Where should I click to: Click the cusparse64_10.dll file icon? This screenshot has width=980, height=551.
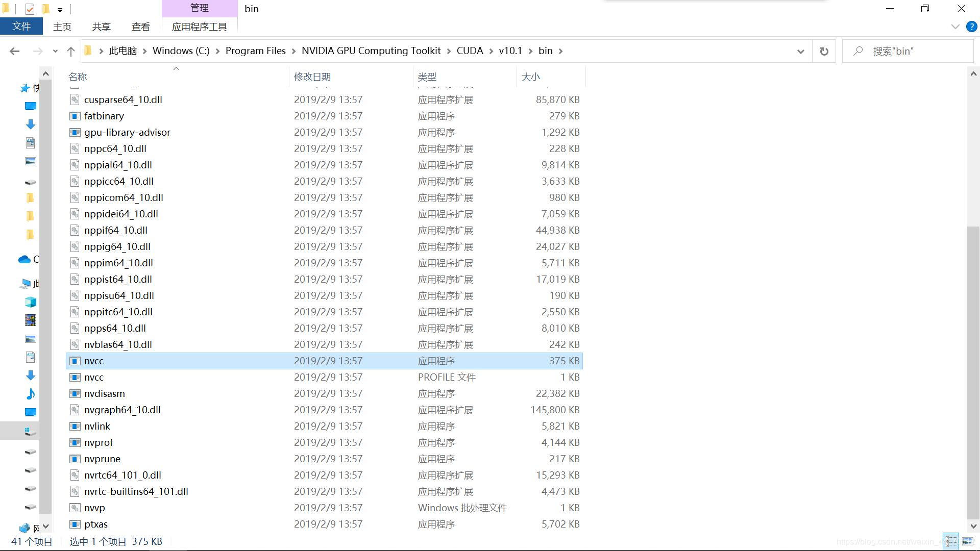[75, 99]
